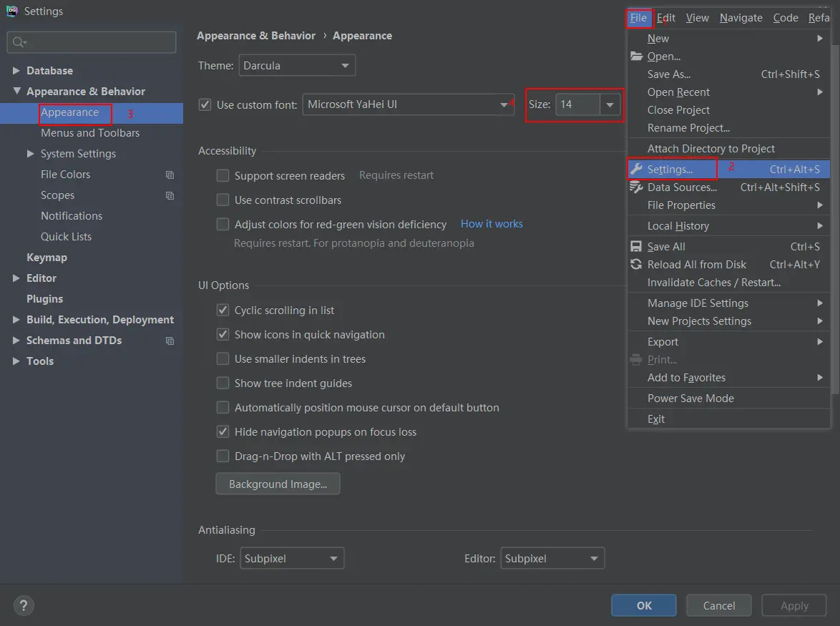The image size is (840, 626).
Task: Open the custom font Microsoft YaHei UI dropdown
Action: (409, 104)
